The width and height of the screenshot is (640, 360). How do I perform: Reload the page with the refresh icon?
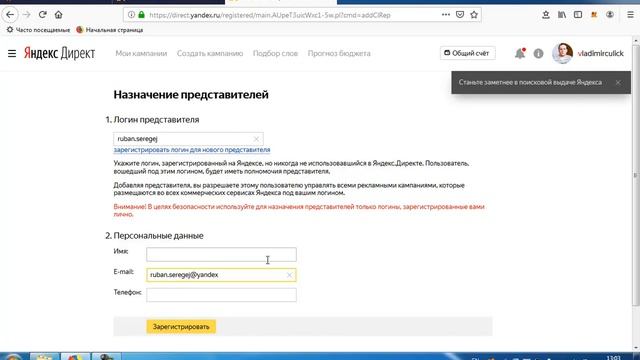(x=42, y=15)
